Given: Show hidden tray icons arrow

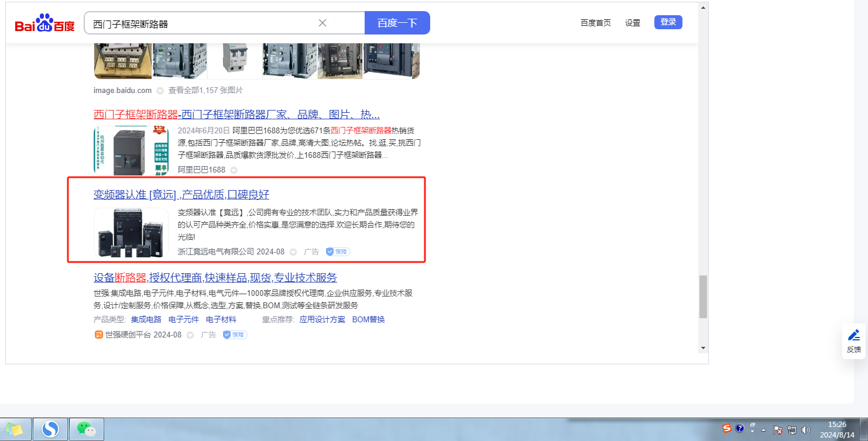Looking at the screenshot, I should click(763, 430).
